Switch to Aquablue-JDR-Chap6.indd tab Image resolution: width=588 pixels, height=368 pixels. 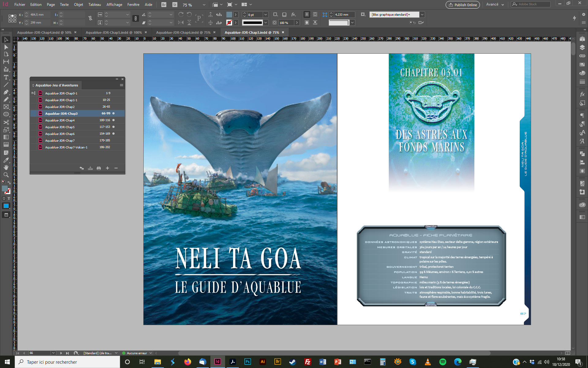pyautogui.click(x=183, y=32)
